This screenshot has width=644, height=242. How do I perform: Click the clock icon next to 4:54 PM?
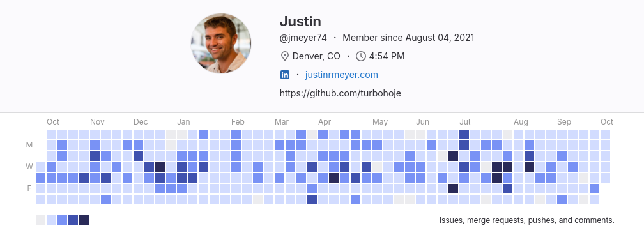(x=360, y=56)
